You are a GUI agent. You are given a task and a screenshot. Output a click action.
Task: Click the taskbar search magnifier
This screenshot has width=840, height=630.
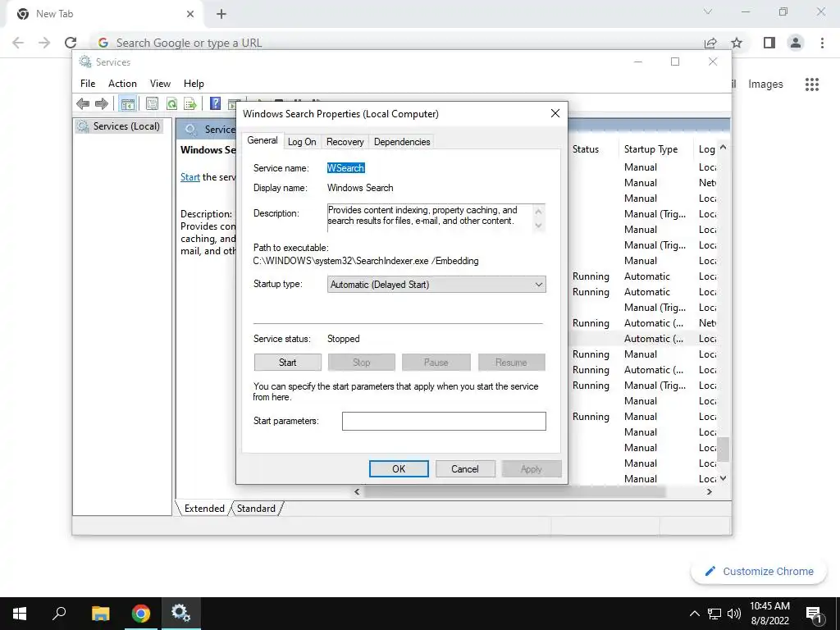[59, 614]
